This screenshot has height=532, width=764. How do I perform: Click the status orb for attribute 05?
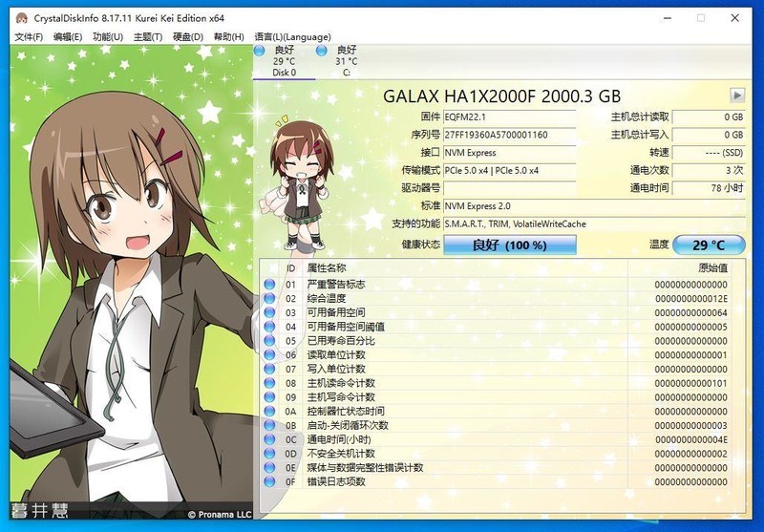(270, 341)
